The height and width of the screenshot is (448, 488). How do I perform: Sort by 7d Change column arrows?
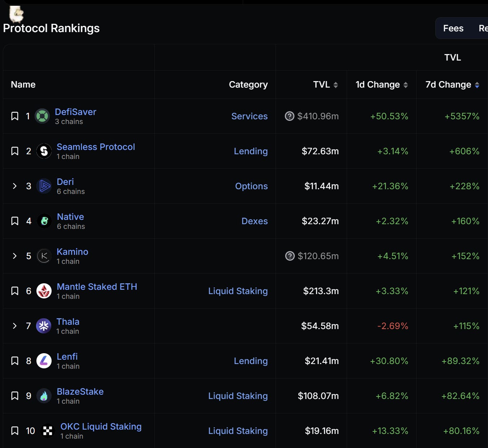pos(477,85)
